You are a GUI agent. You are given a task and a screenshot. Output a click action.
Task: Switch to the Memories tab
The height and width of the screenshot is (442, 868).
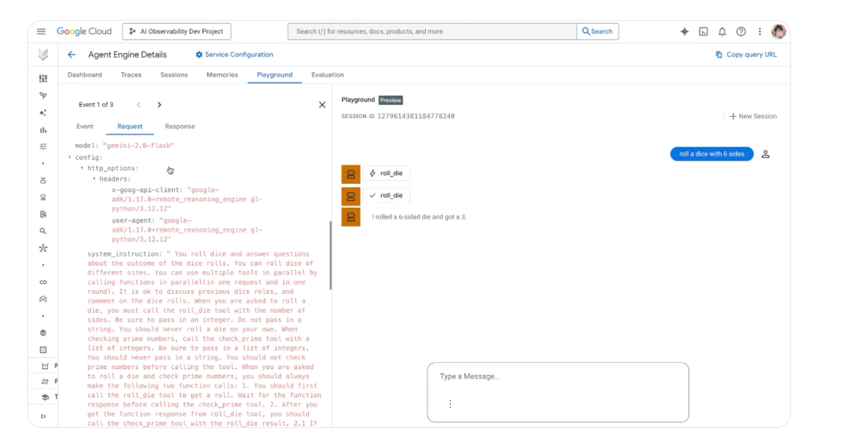pos(222,75)
